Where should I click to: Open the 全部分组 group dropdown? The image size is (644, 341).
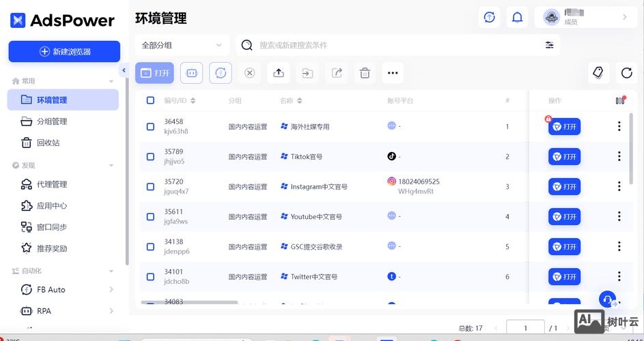click(182, 45)
